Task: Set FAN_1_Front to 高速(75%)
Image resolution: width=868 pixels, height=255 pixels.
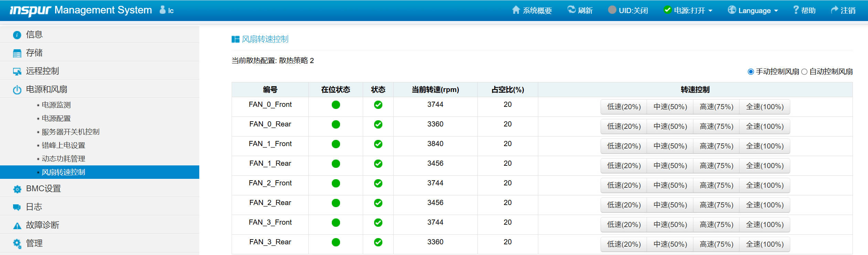Action: pos(716,146)
